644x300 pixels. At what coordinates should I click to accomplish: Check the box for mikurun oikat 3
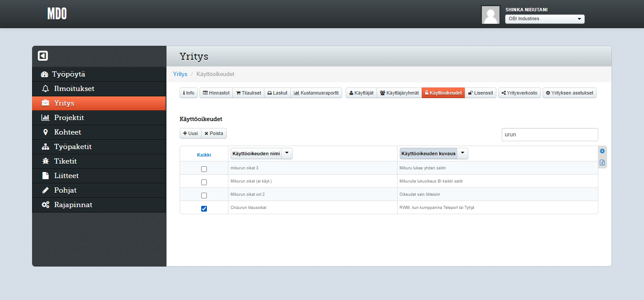coord(204,169)
